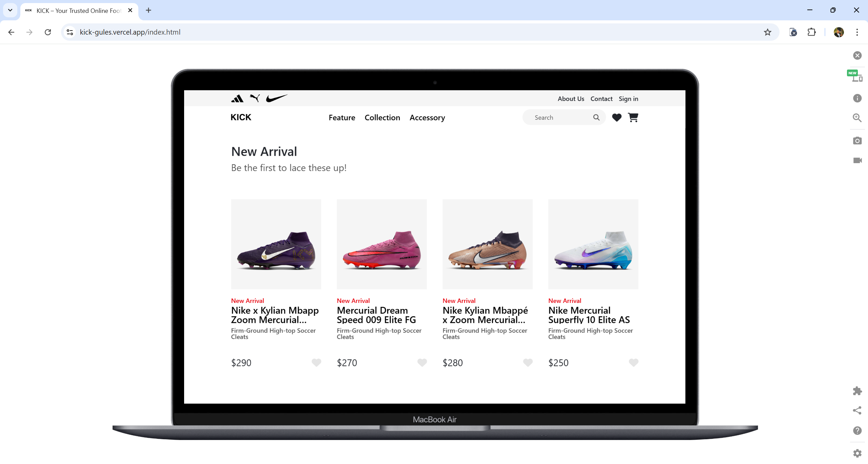Click the Nike swoosh logo in the top bar
This screenshot has height=464, width=868.
[x=277, y=98]
